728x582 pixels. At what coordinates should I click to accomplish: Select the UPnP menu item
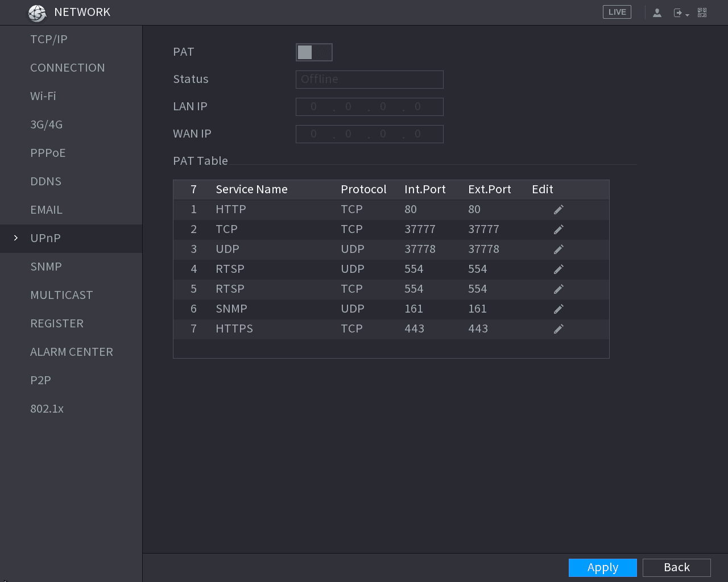[71, 239]
